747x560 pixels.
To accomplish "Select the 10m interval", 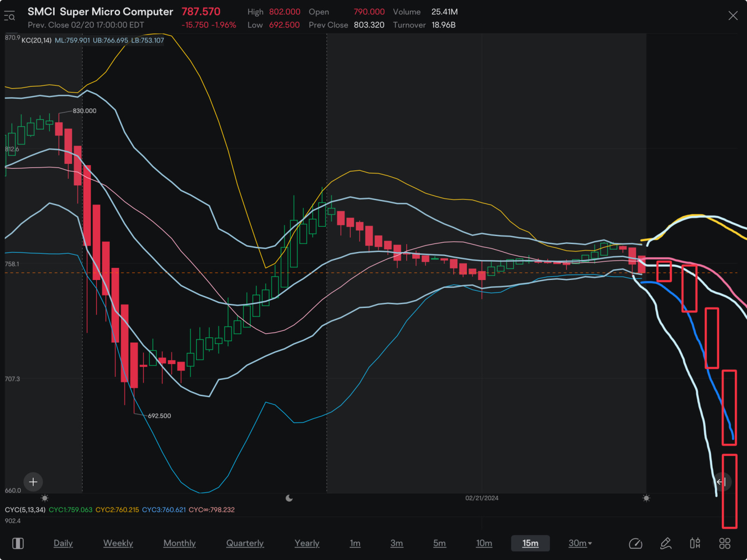I will [484, 543].
